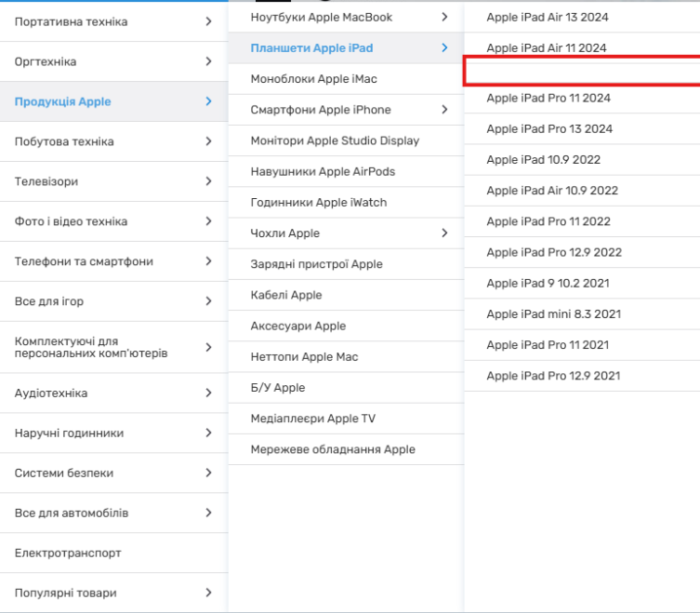
Task: Open Apple iPad Pro 12.9 2021 link
Action: click(553, 376)
